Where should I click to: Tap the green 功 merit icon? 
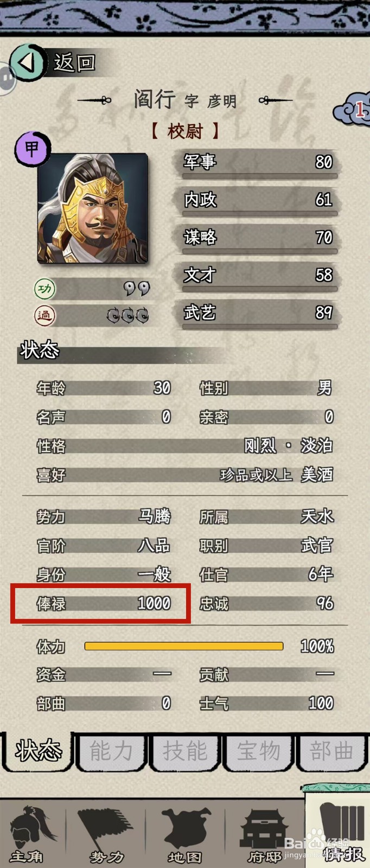44,289
